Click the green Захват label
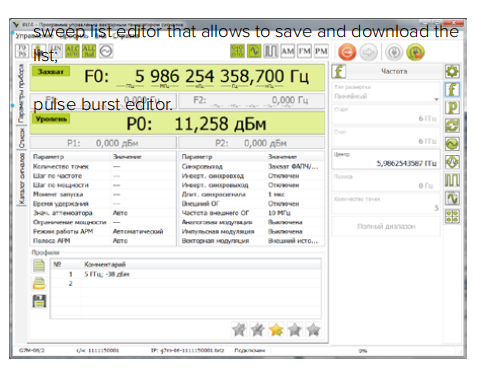This screenshot has width=487, height=373. tap(51, 71)
